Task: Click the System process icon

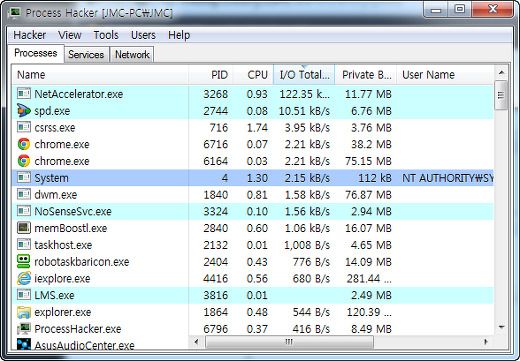Action: [24, 177]
